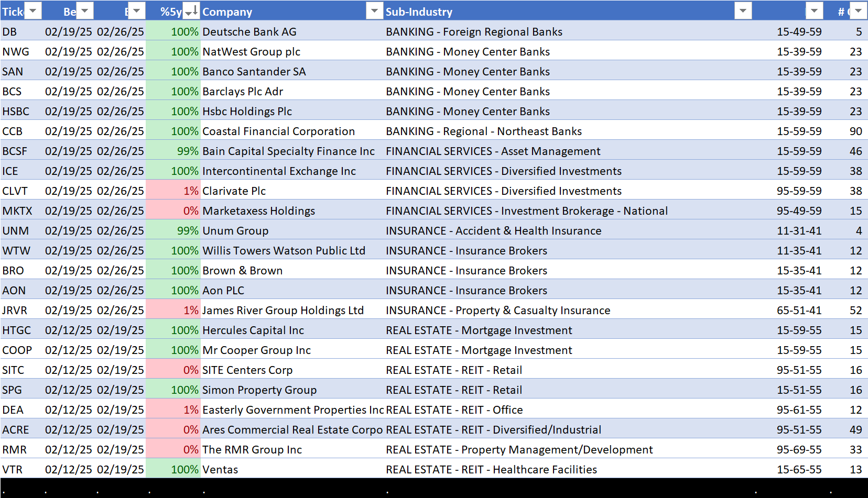Select the ICE ticker cell
The image size is (868, 498).
coord(21,171)
